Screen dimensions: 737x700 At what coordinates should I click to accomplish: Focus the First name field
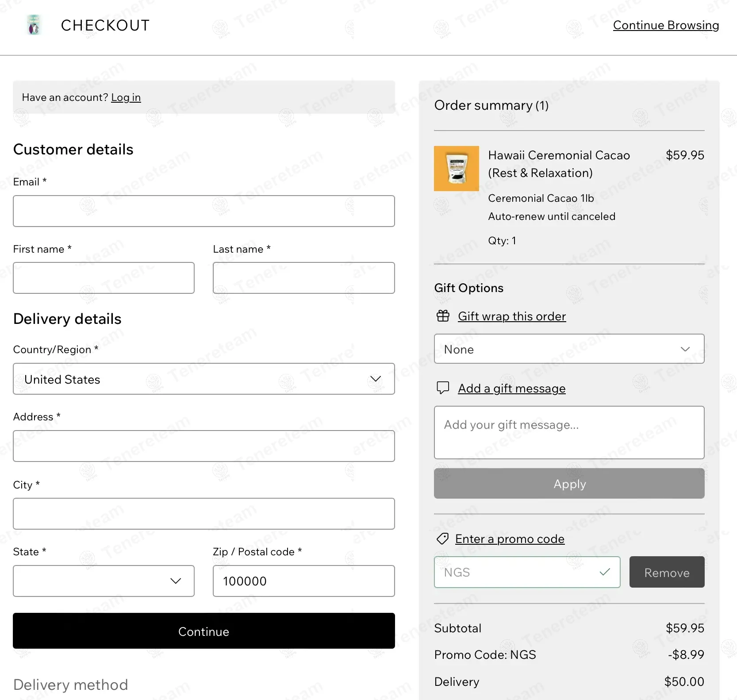click(x=104, y=278)
